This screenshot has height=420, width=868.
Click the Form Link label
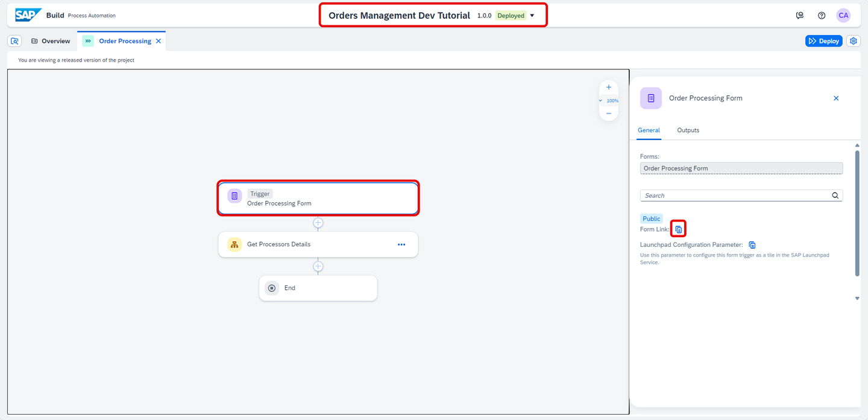(x=655, y=229)
